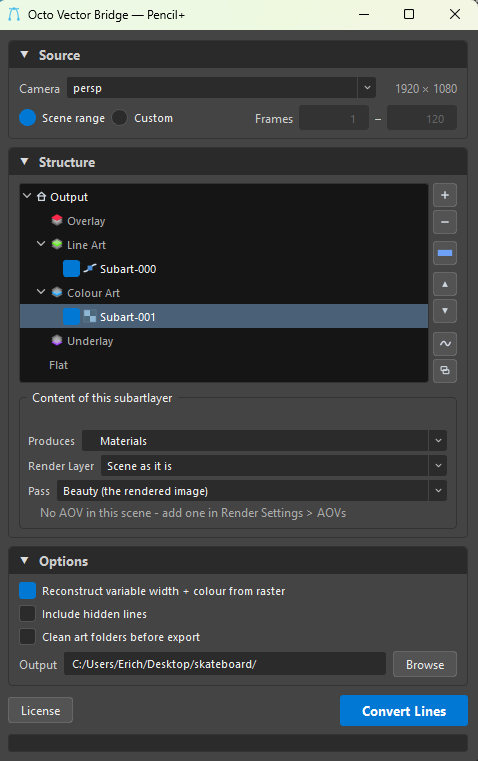
Task: Click the start frame field showing 1
Action: click(334, 118)
